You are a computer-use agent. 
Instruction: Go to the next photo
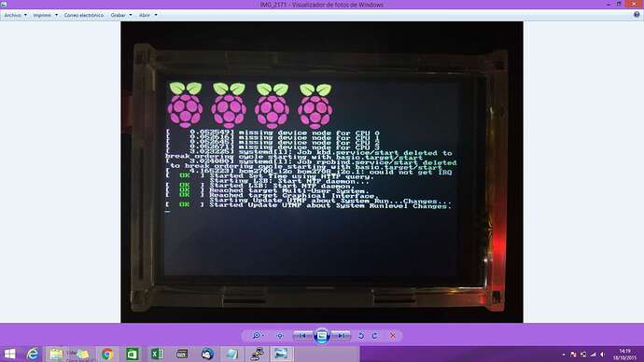342,336
